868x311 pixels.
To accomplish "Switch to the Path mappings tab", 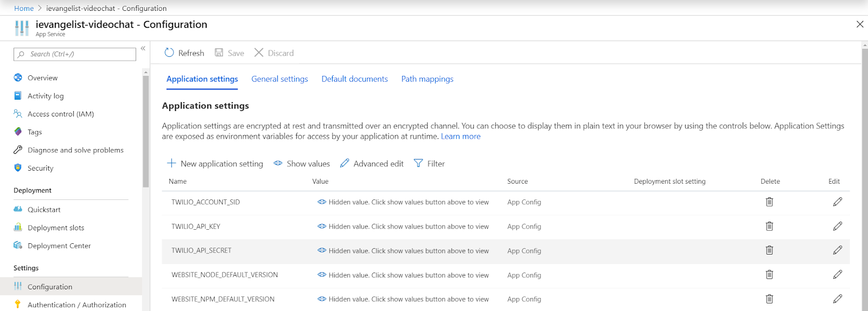I will [427, 79].
